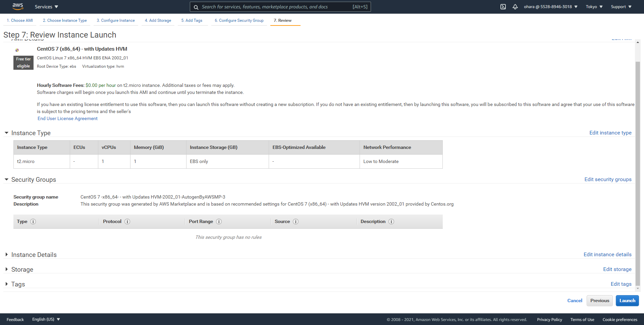Click the Feedback link in footer

(x=15, y=320)
